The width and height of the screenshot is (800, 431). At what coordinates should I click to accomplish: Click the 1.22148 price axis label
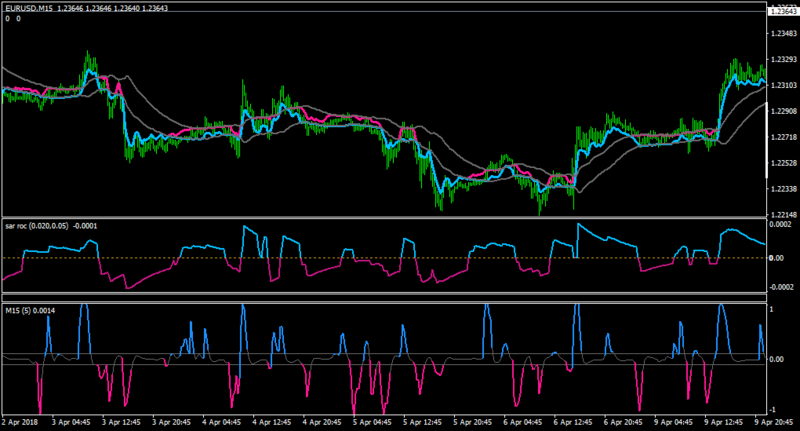tap(784, 215)
